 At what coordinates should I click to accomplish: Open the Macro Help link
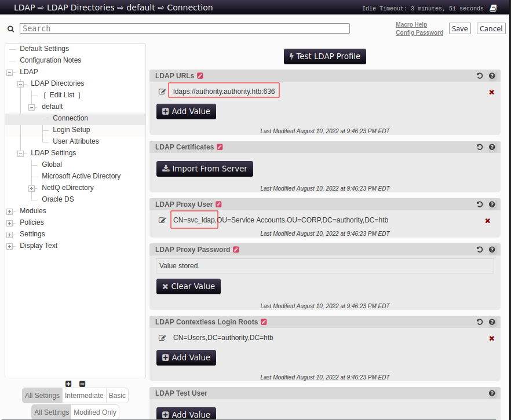point(411,25)
